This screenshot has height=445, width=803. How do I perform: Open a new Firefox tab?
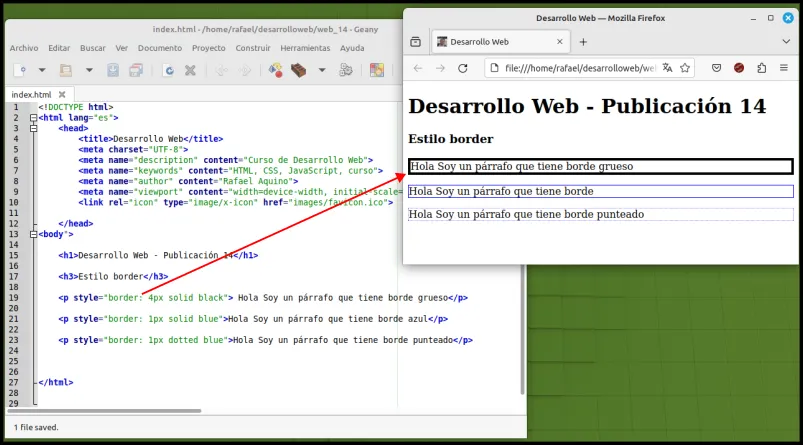pyautogui.click(x=583, y=42)
